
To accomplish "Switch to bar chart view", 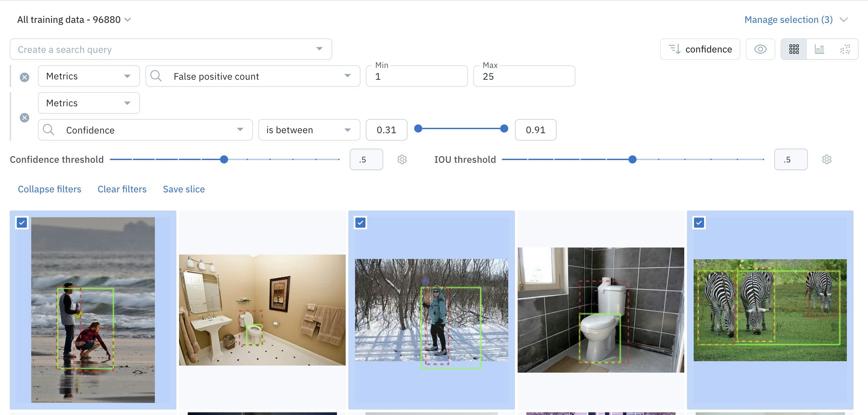I will click(x=819, y=49).
